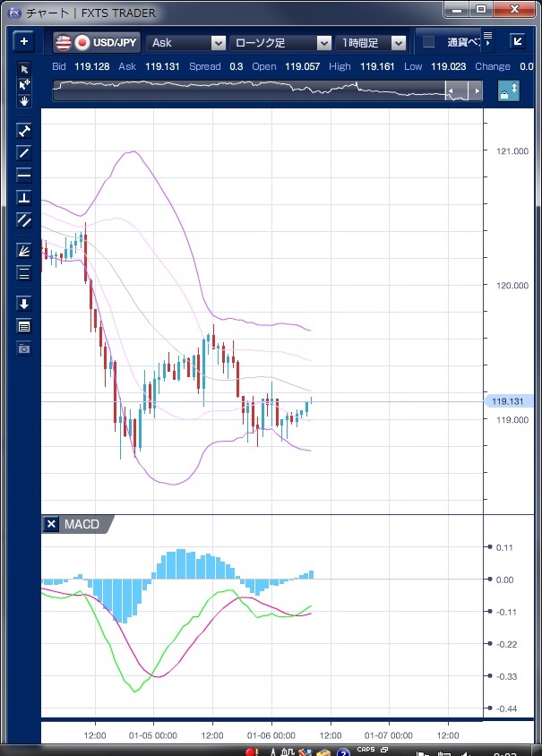Open the Ask price type dropdown
This screenshot has width=542, height=756.
pos(186,42)
